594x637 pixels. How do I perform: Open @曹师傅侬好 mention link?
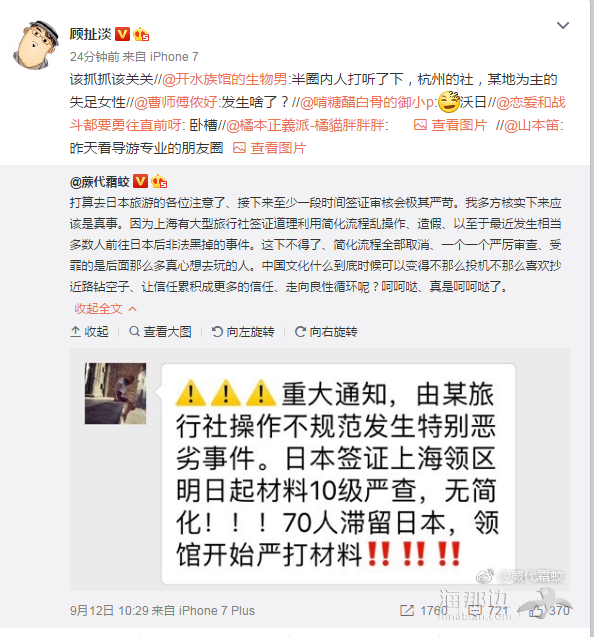coord(175,102)
